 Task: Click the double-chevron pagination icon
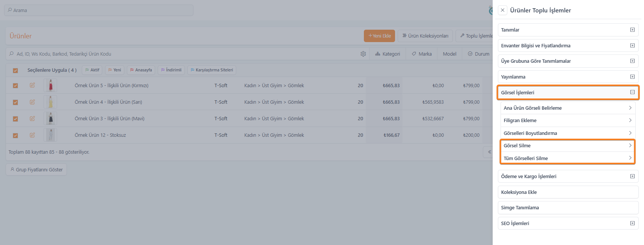click(x=489, y=152)
